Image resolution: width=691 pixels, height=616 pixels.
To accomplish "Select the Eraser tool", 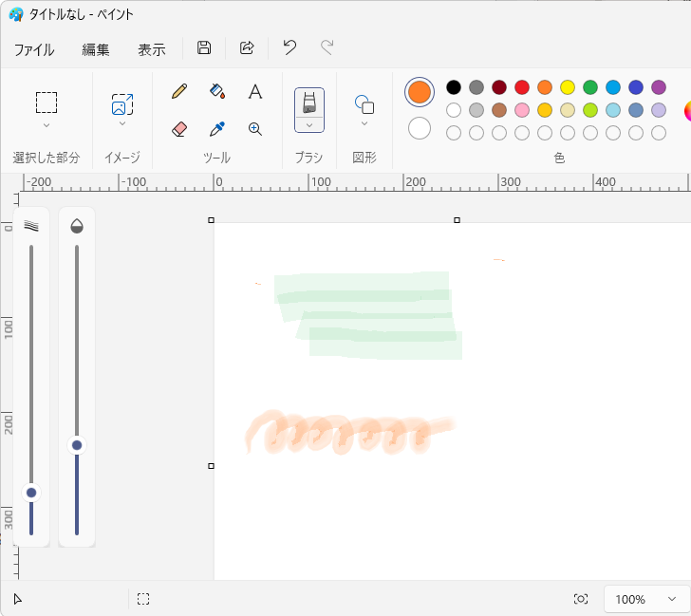I will point(179,128).
